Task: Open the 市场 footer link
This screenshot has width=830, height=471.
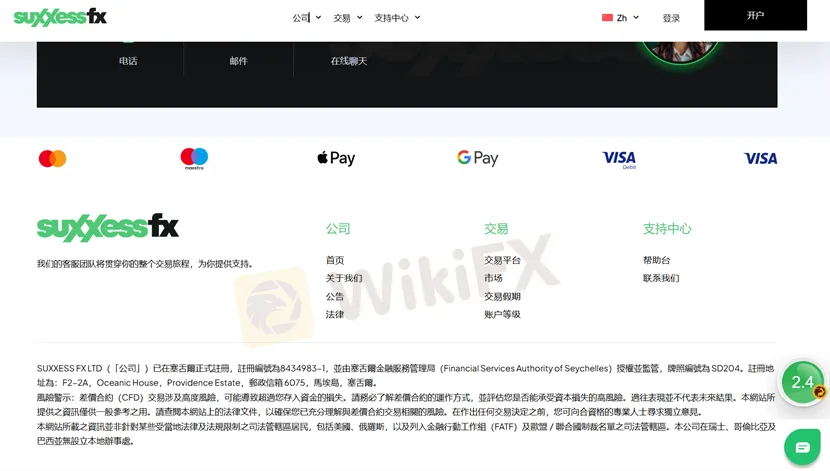Action: pyautogui.click(x=493, y=278)
